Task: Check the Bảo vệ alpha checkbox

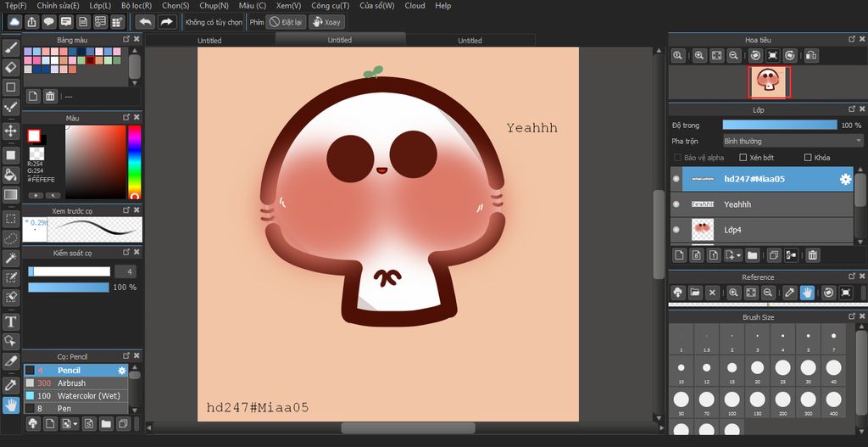Action: [x=677, y=157]
